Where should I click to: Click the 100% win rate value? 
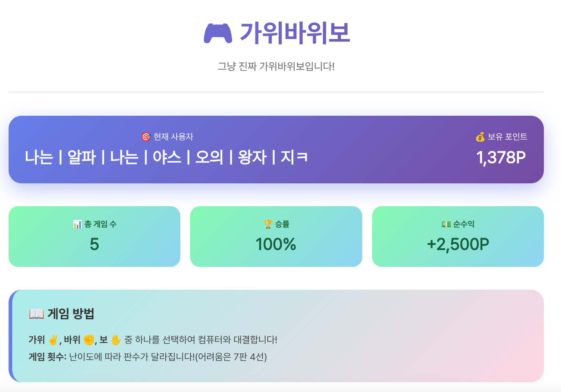tap(276, 244)
